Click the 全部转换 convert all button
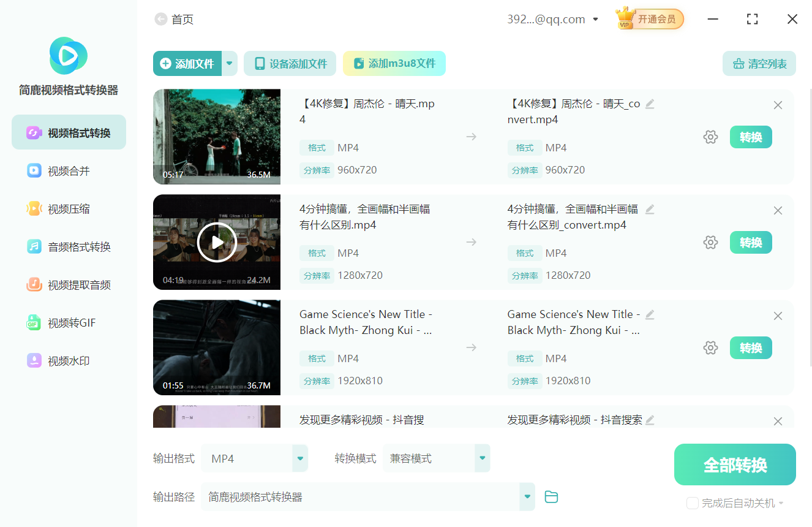Screen dimensions: 812x527 coord(734,464)
